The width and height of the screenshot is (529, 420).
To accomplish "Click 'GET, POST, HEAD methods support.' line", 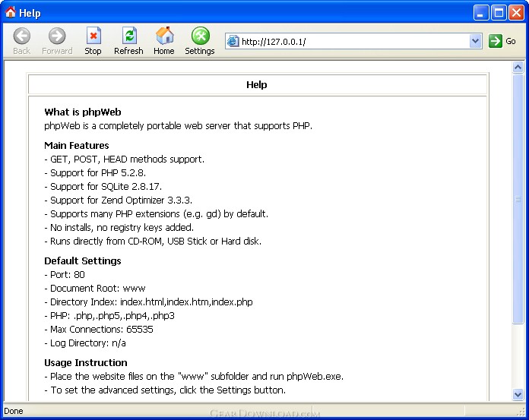I will tap(124, 159).
